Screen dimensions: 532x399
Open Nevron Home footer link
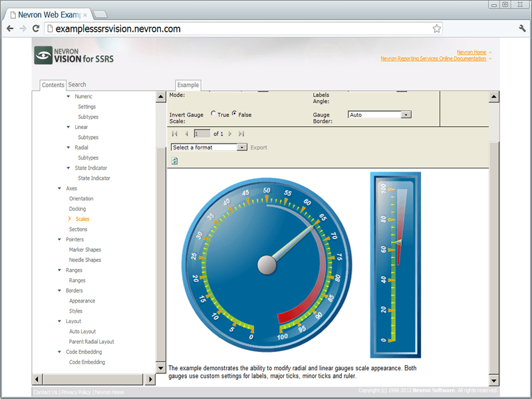(109, 392)
